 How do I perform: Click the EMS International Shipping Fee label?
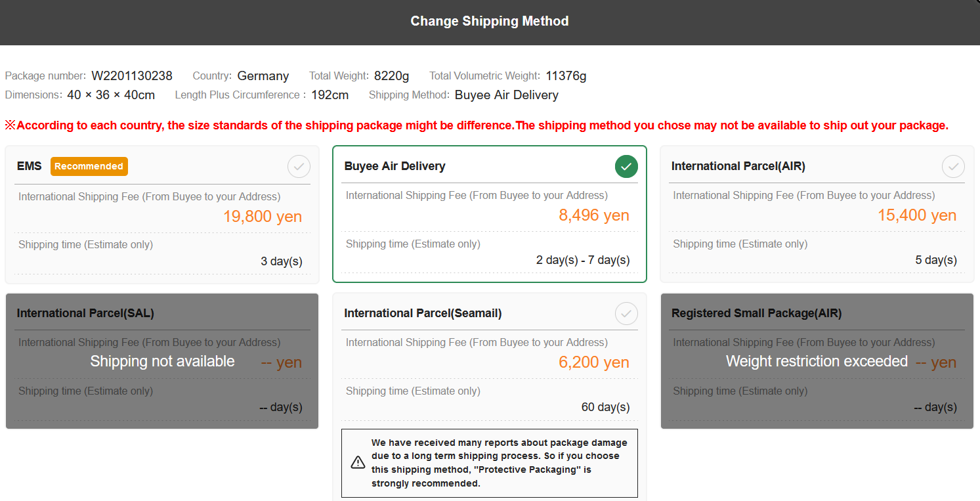(x=150, y=196)
